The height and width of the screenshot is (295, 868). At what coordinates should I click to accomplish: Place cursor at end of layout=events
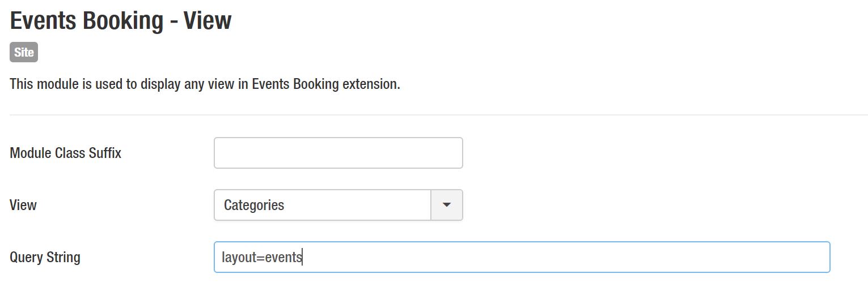click(303, 258)
